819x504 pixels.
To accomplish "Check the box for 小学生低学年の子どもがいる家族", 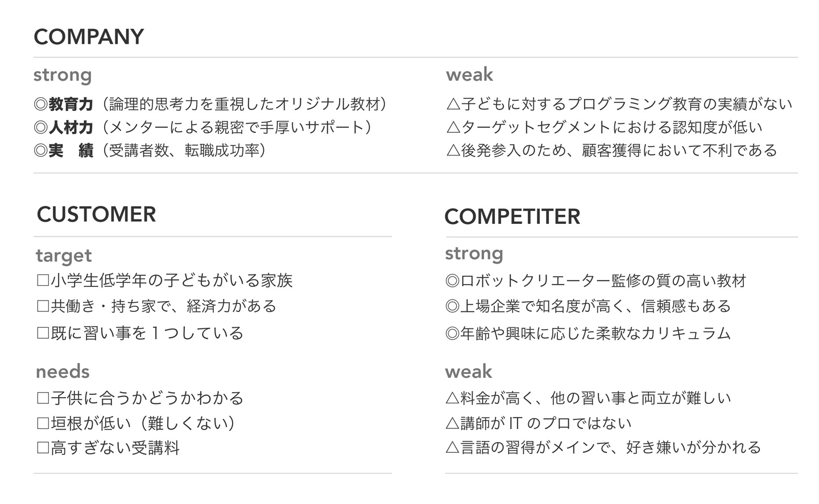I will (x=43, y=281).
